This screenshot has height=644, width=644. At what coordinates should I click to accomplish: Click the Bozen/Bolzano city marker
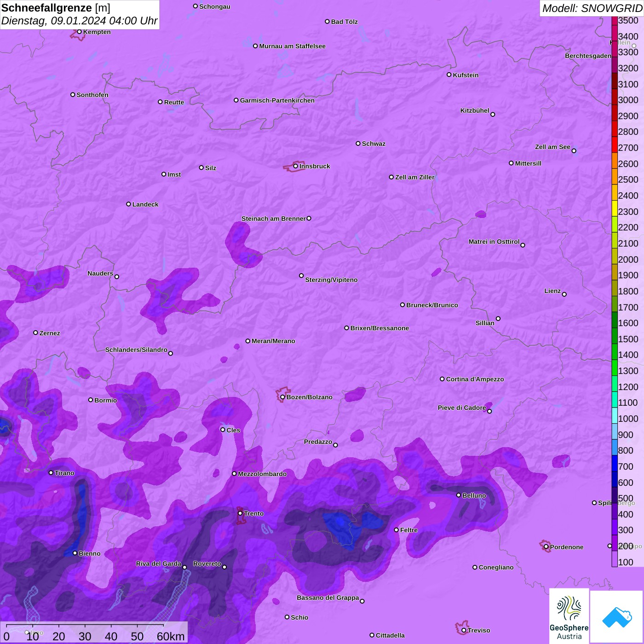point(282,397)
